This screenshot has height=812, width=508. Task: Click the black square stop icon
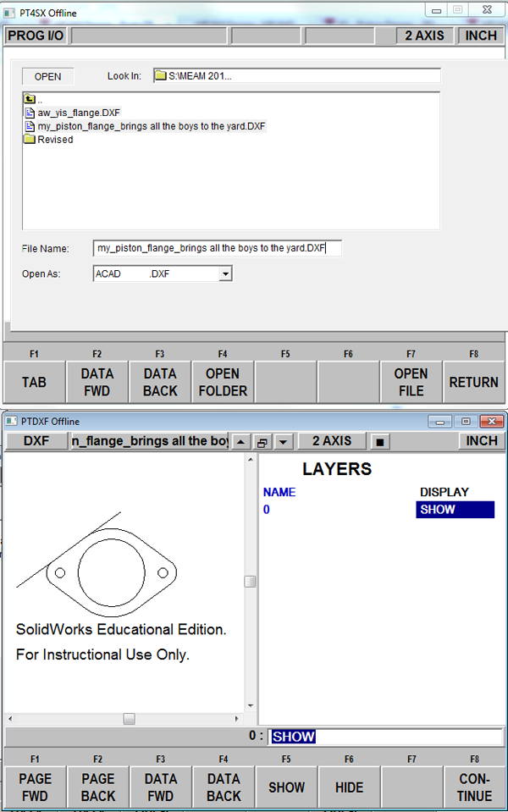379,442
